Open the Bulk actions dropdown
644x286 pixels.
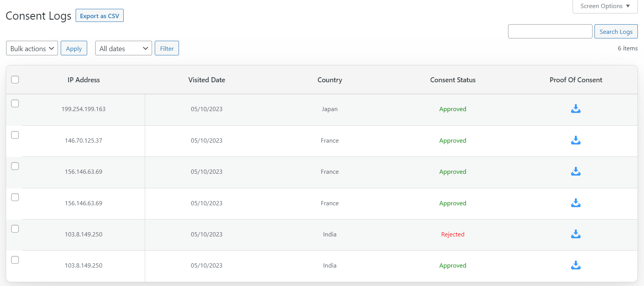(32, 48)
